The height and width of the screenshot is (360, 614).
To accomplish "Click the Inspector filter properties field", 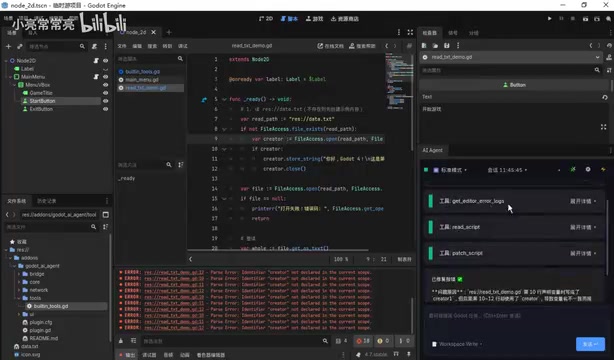I will point(511,70).
